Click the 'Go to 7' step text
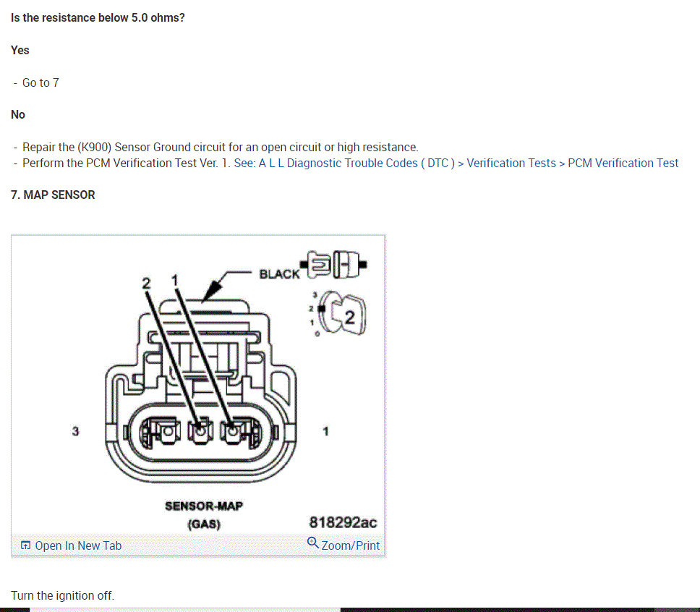 click(40, 82)
